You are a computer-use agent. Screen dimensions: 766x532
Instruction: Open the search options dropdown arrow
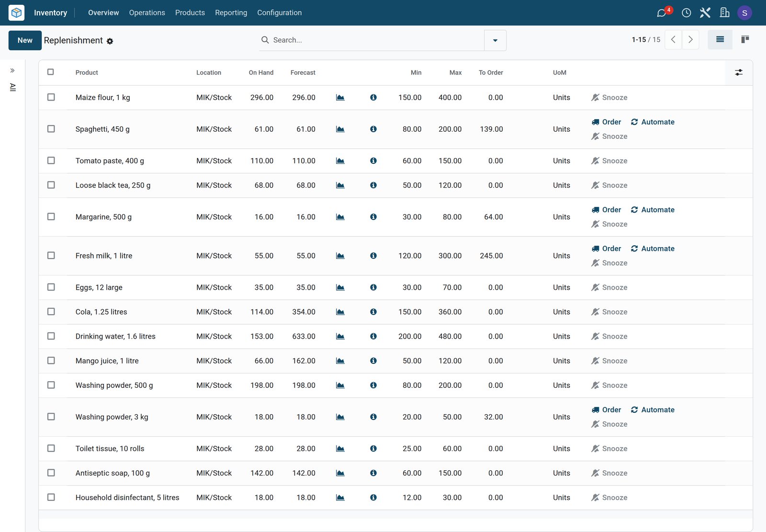[496, 40]
